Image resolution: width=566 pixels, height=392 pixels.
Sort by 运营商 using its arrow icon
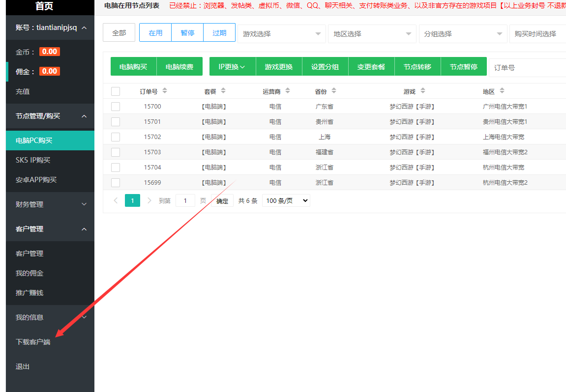click(288, 91)
